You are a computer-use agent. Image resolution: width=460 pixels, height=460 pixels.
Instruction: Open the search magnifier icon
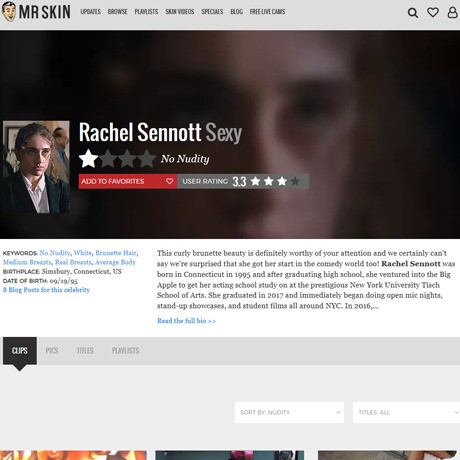point(413,13)
